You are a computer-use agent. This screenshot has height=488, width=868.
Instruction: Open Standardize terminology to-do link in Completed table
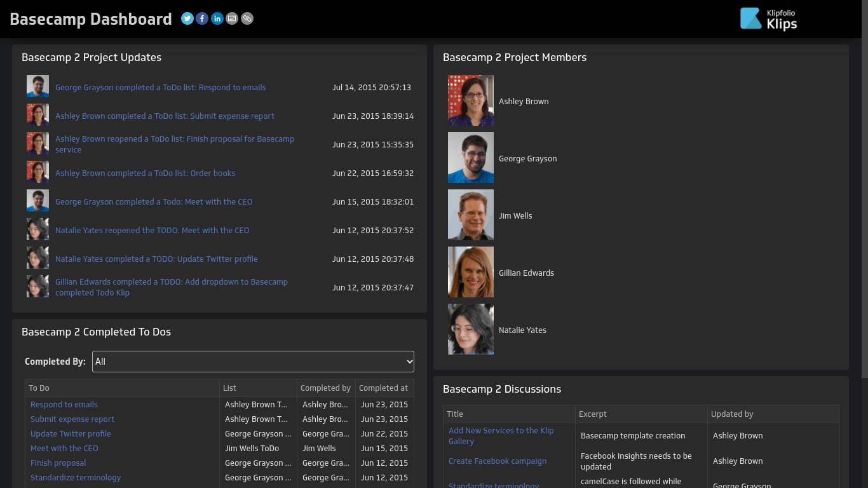(x=76, y=478)
